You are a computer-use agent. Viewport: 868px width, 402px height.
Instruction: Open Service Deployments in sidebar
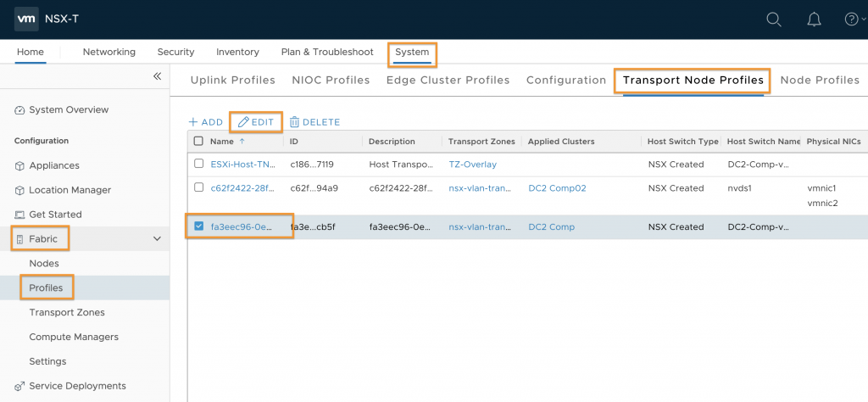click(77, 386)
